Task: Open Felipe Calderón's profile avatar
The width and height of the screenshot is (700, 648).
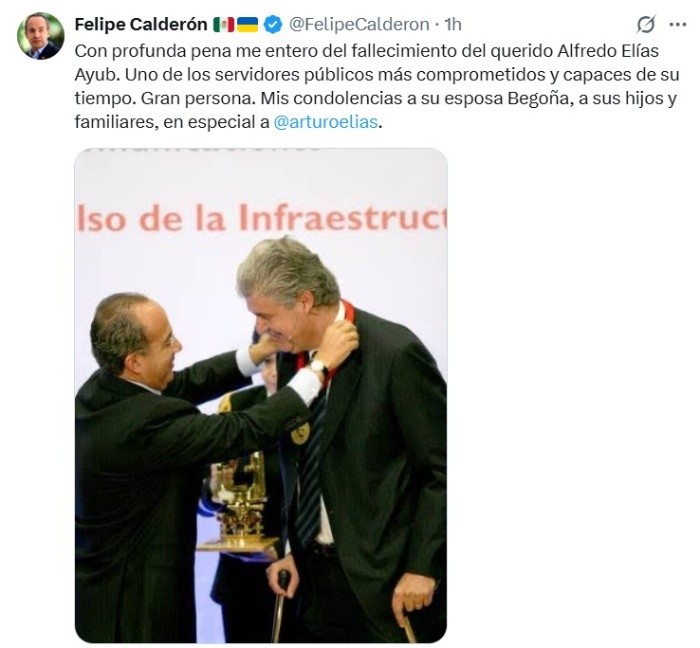Action: click(x=41, y=36)
